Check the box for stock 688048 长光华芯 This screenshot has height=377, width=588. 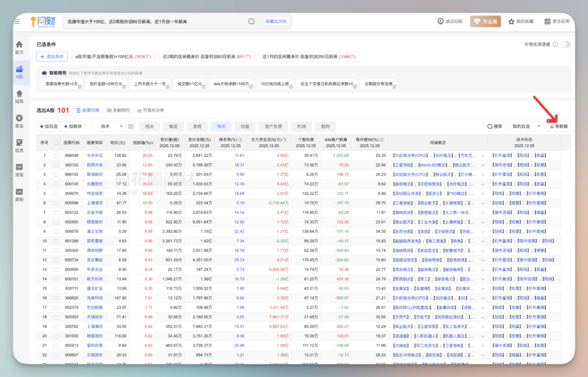(56, 155)
